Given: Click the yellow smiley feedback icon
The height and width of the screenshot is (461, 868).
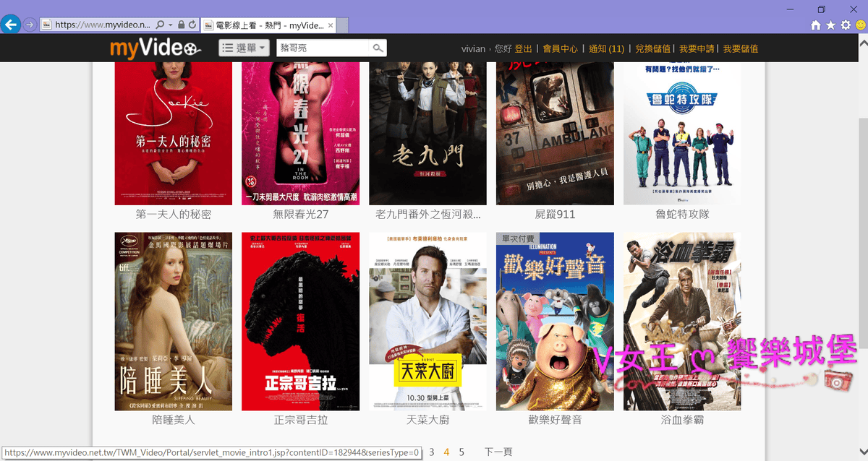Looking at the screenshot, I should tap(860, 25).
